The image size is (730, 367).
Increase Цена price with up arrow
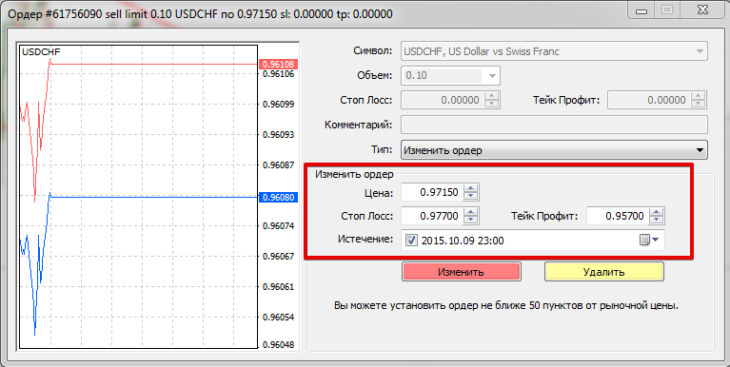point(471,188)
